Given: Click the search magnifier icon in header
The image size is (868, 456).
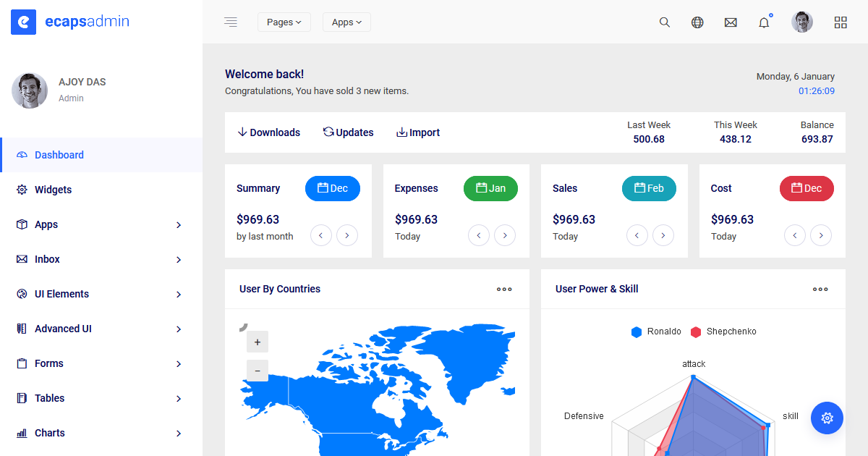Looking at the screenshot, I should point(664,22).
